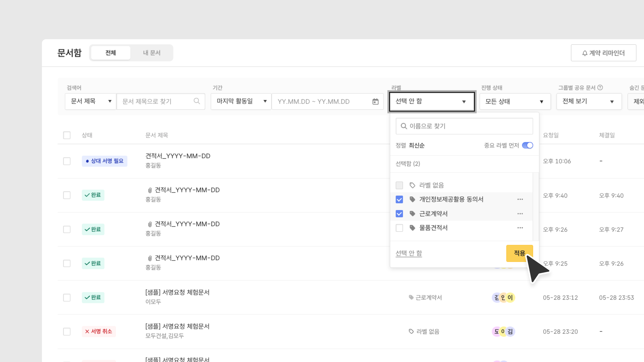Open the 문서 제목 search type dropdown
The width and height of the screenshot is (644, 362).
click(x=90, y=101)
